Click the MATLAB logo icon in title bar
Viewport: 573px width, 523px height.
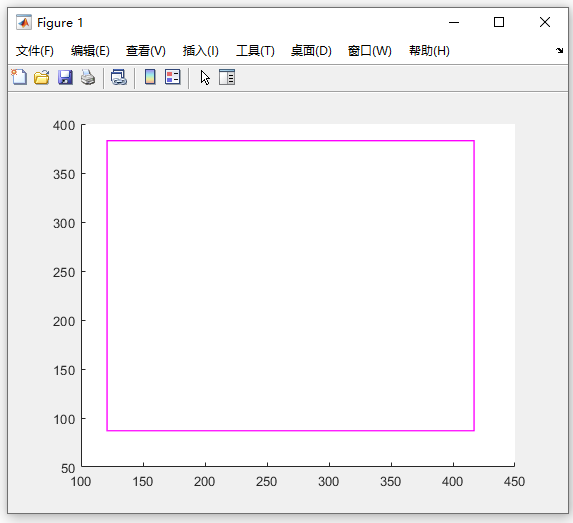pyautogui.click(x=24, y=23)
